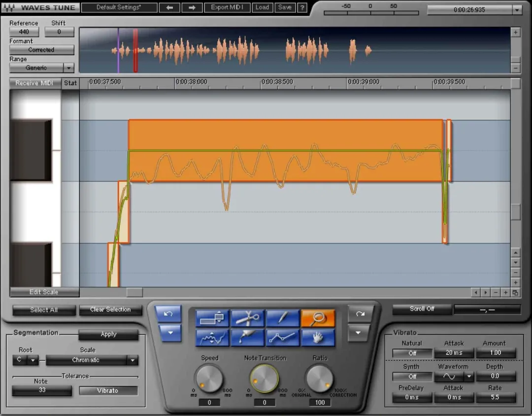Click the Load menu button
532x416 pixels.
coord(262,7)
